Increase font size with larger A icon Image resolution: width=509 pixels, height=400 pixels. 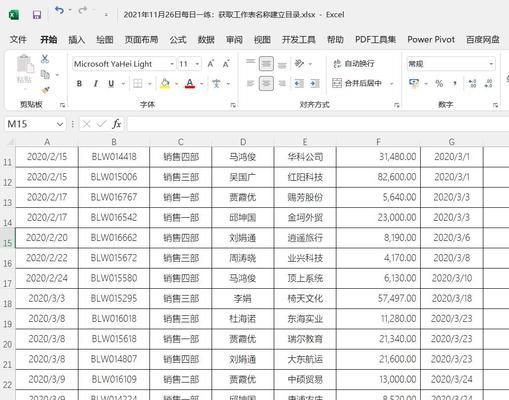click(x=210, y=64)
